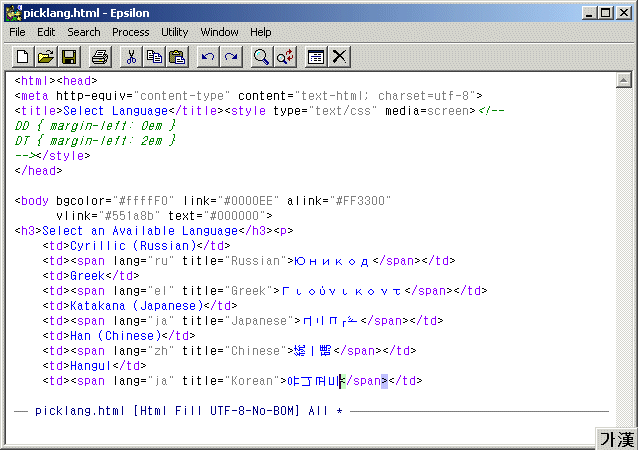
Task: Click 'DD { margin-left: 0em }' comment line
Action: 95,126
